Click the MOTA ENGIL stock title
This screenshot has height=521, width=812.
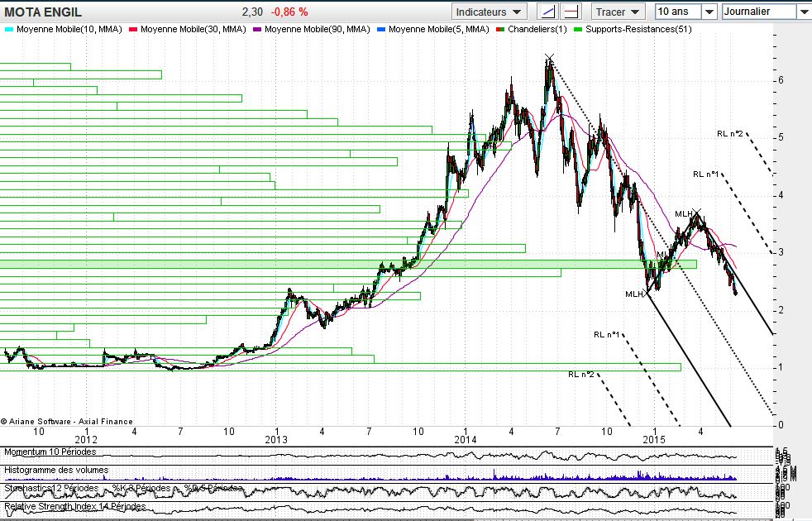coord(43,12)
